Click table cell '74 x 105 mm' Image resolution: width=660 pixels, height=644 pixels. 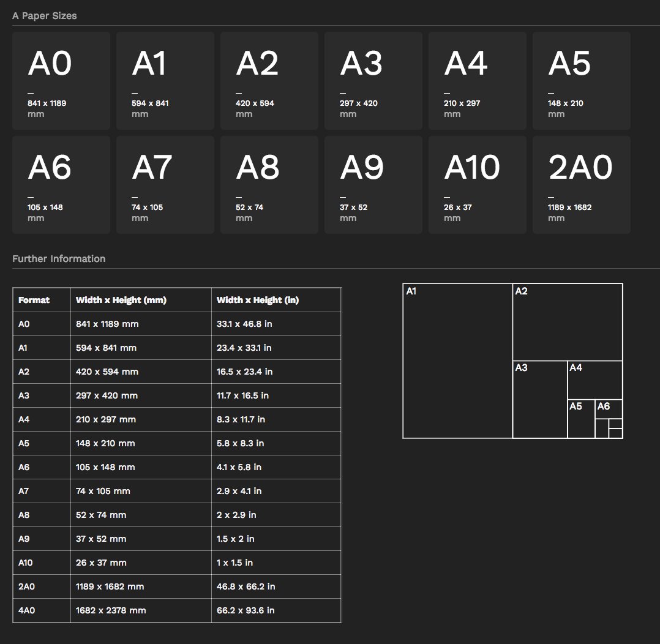(141, 491)
